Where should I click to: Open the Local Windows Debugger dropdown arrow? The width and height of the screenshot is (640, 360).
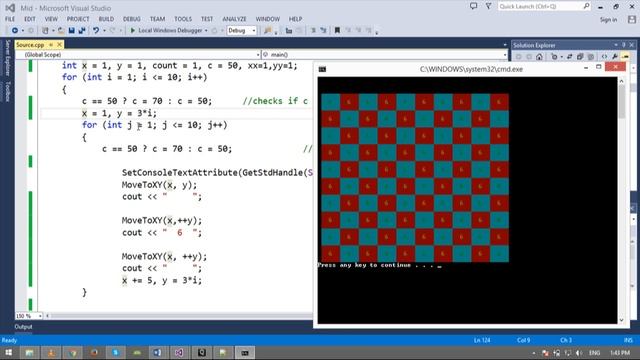[206, 31]
